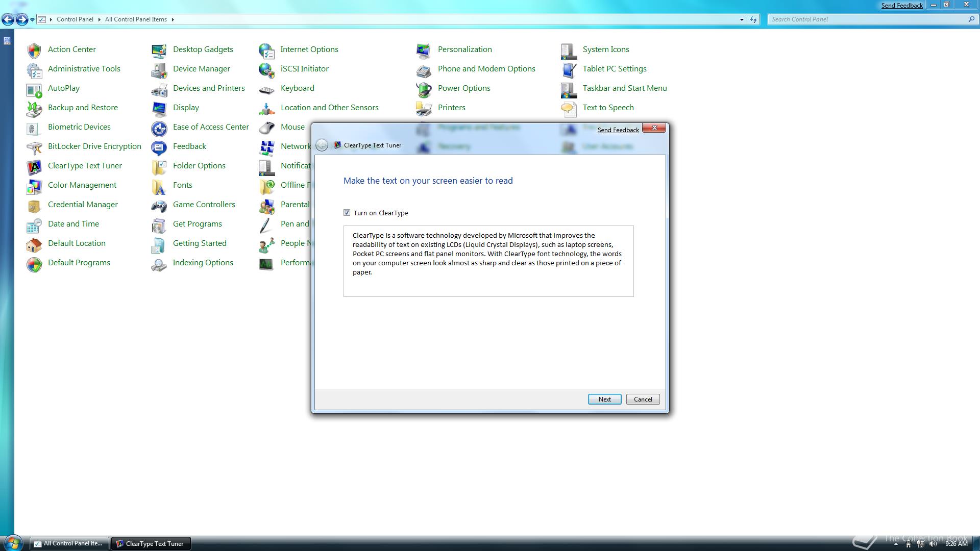
Task: Open Getting Started link
Action: tap(200, 243)
